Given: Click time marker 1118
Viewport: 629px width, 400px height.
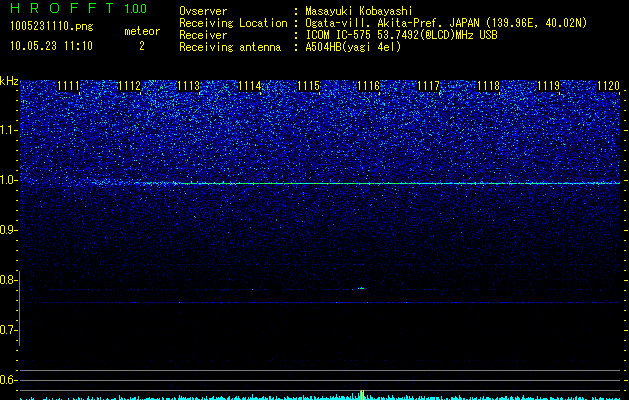Looking at the screenshot, I should pyautogui.click(x=489, y=86).
